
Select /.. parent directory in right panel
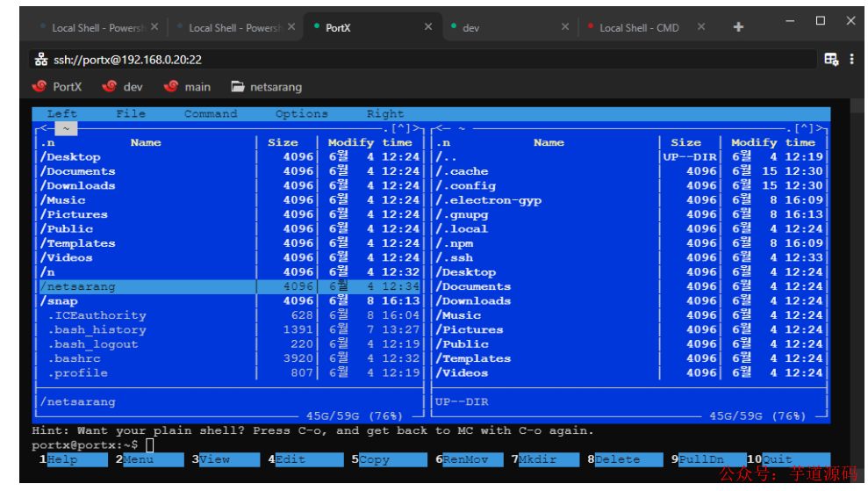[x=629, y=157]
